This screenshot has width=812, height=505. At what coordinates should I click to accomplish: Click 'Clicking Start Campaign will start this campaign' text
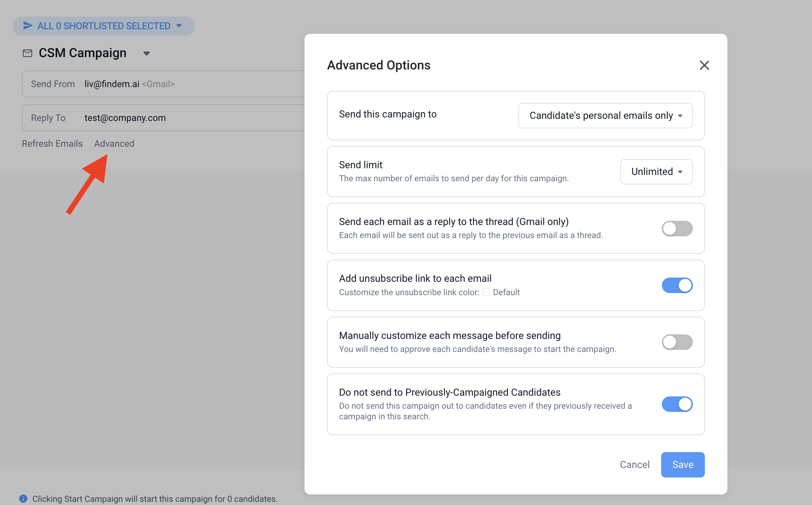pyautogui.click(x=155, y=499)
